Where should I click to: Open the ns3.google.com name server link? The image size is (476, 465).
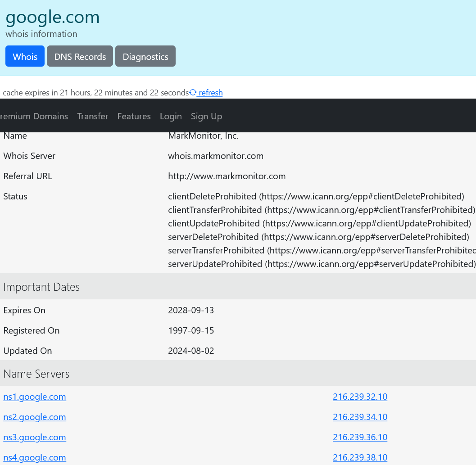pyautogui.click(x=35, y=438)
